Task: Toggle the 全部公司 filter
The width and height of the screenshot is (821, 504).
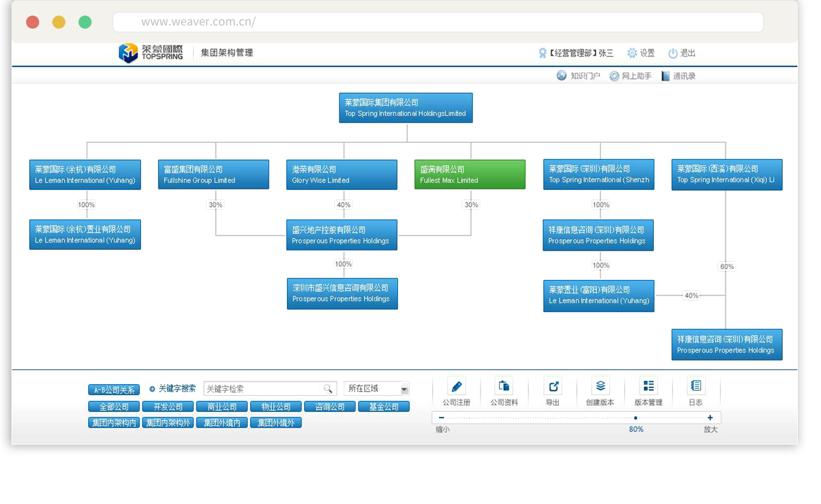Action: coord(114,407)
